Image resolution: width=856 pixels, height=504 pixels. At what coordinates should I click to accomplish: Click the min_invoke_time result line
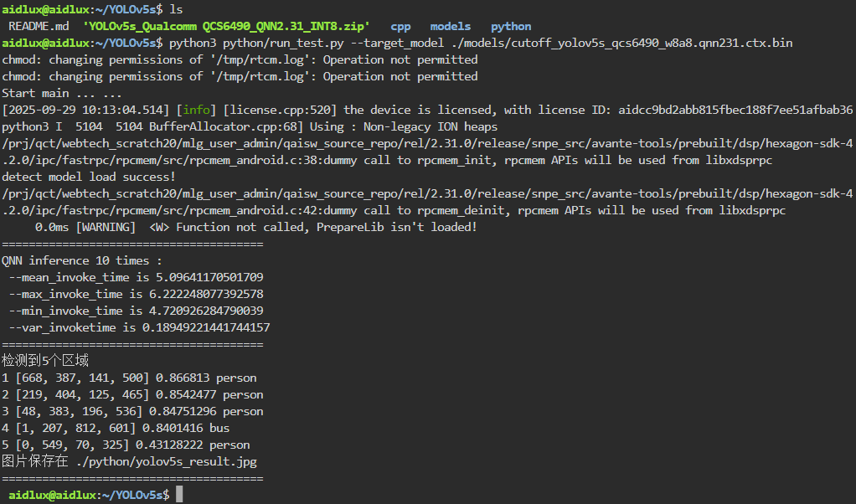tap(136, 311)
